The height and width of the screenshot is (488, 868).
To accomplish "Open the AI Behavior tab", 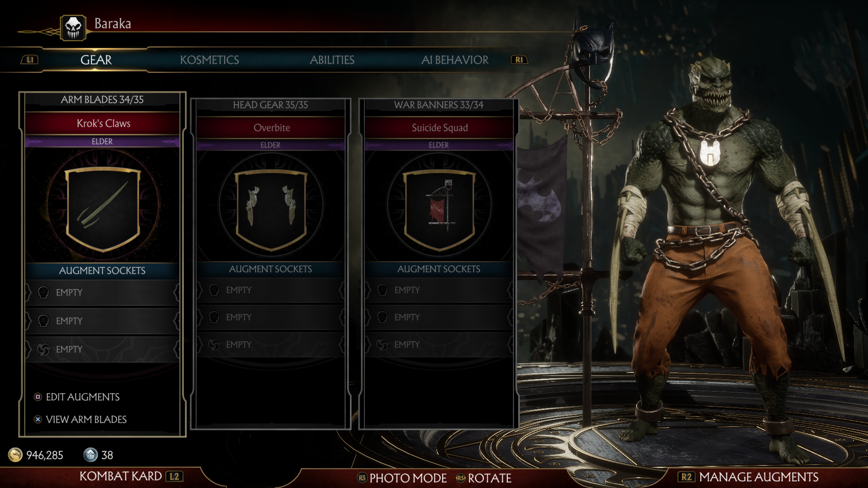I will point(455,60).
